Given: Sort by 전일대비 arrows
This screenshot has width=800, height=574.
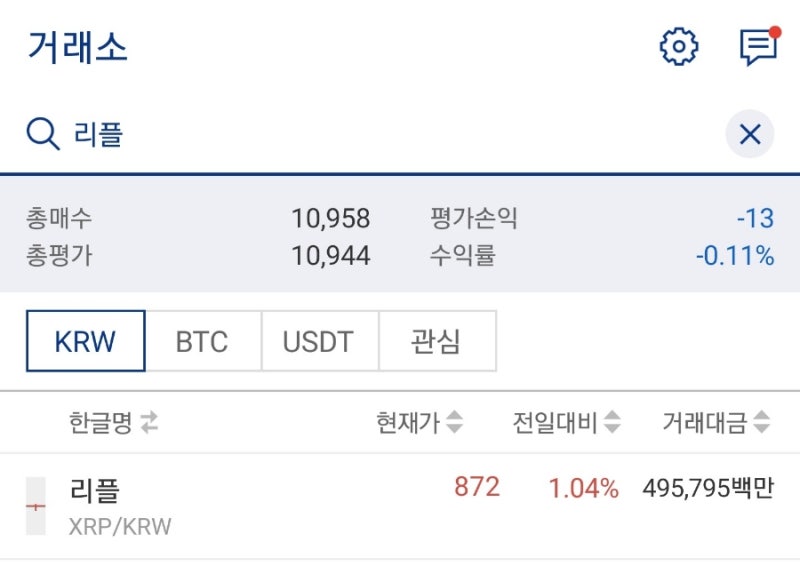Looking at the screenshot, I should [x=612, y=422].
